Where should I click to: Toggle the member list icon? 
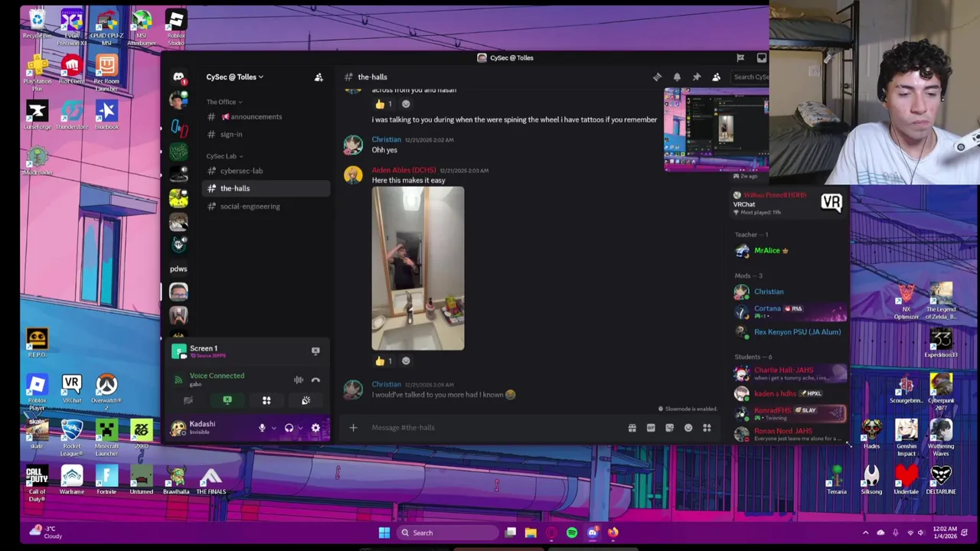[716, 77]
